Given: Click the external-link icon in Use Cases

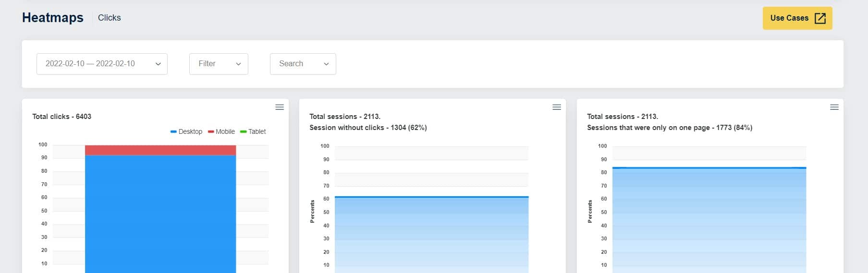Looking at the screenshot, I should pos(820,18).
